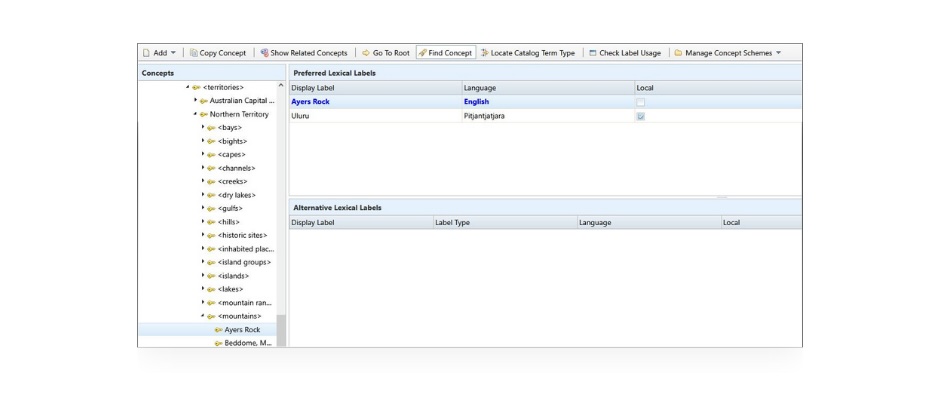Expand the <capes> tree node
Screen dimensions: 940x400
pos(203,154)
